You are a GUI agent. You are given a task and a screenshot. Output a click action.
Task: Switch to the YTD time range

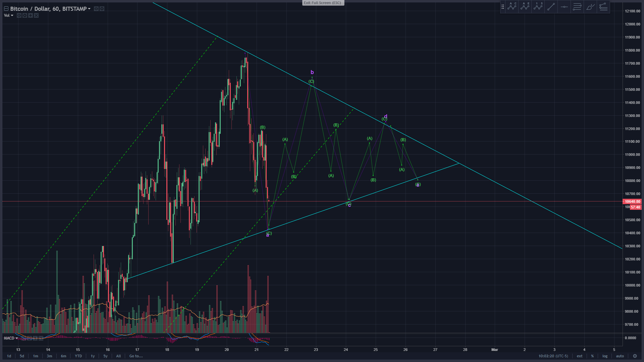point(78,356)
